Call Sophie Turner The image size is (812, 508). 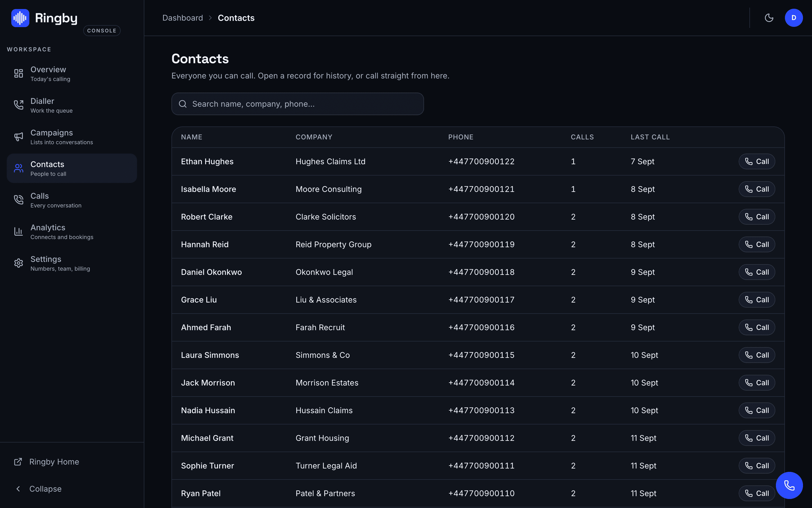coord(757,466)
